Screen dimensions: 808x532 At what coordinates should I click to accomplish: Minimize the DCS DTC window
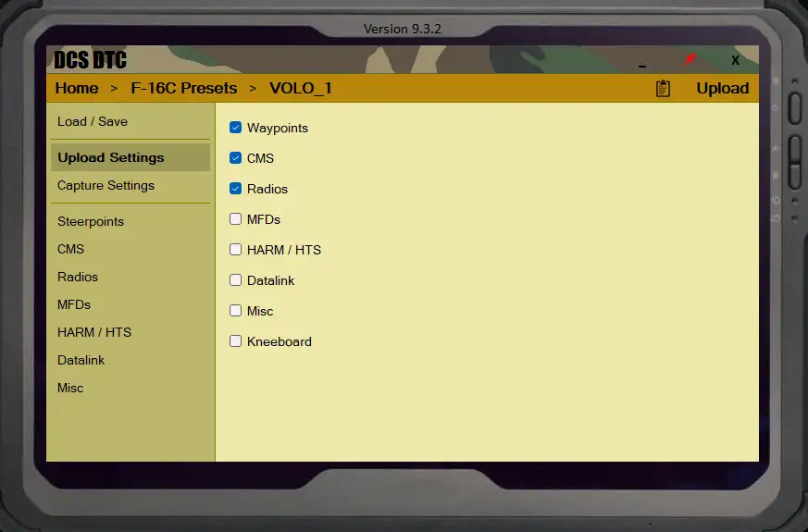point(641,66)
